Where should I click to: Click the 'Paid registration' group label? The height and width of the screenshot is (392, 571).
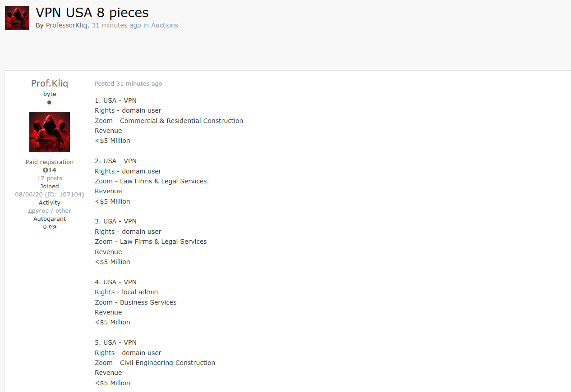point(50,162)
